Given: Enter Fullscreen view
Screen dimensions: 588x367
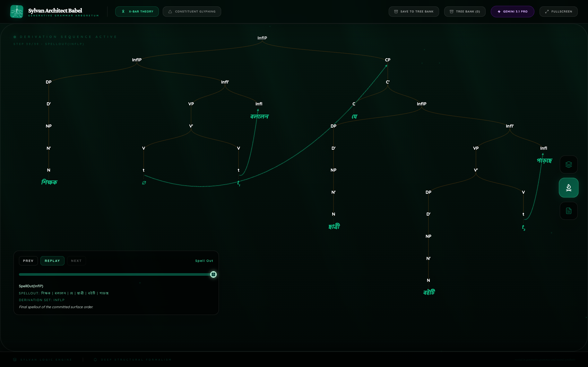Looking at the screenshot, I should 558,12.
